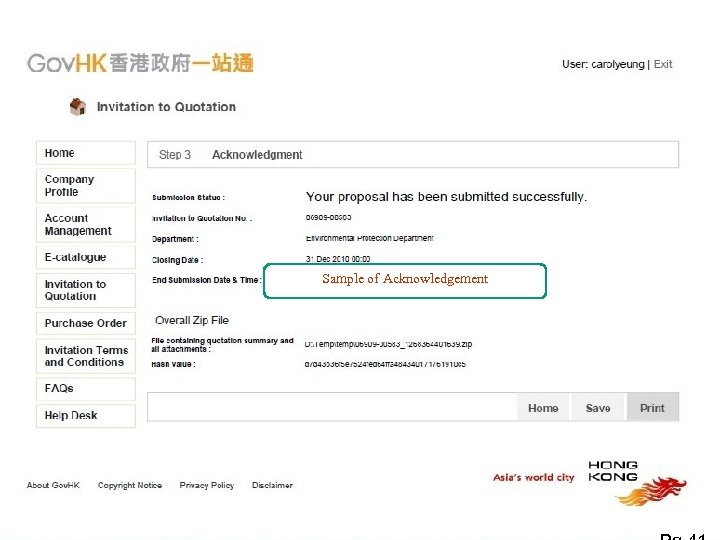This screenshot has height=540, width=720.
Task: Click the proposal submitted successfully message
Action: coord(446,197)
